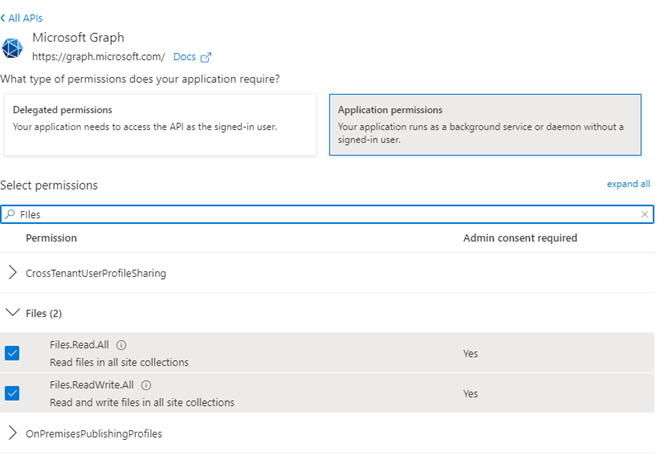The height and width of the screenshot is (460, 664).
Task: Open the Docs link
Action: coord(184,57)
